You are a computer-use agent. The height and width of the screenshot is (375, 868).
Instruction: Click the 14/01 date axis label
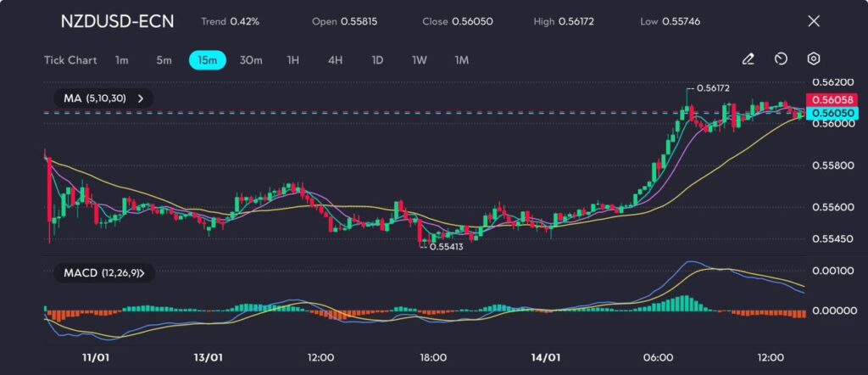click(x=547, y=357)
